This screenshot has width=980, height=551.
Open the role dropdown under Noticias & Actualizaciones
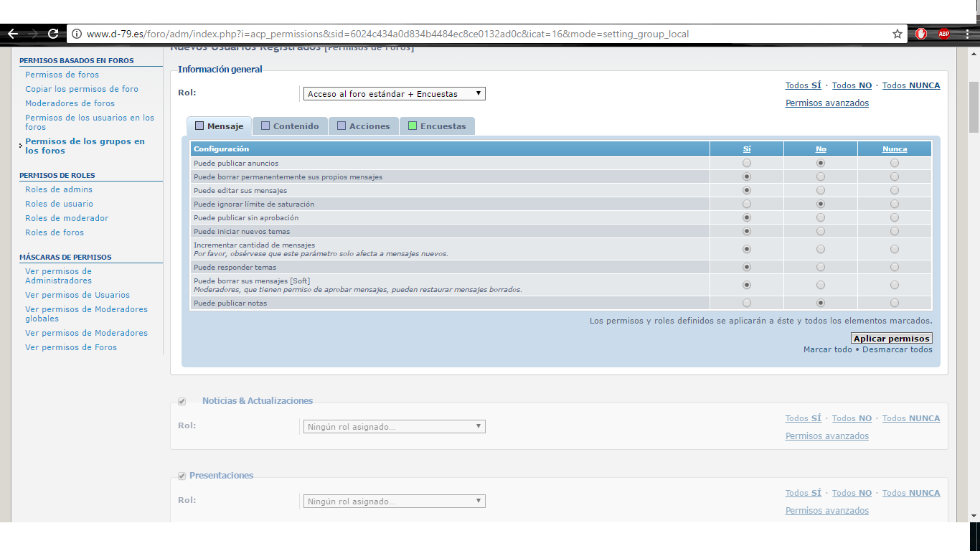394,427
